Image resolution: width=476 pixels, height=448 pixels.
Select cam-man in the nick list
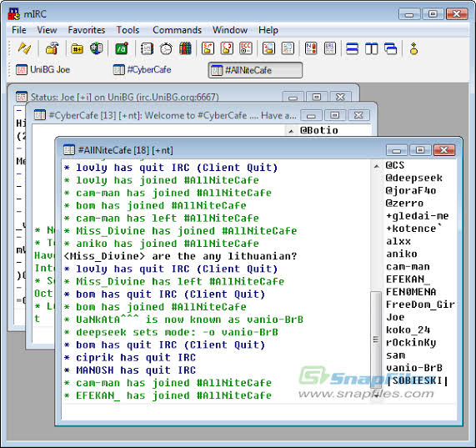(x=408, y=267)
